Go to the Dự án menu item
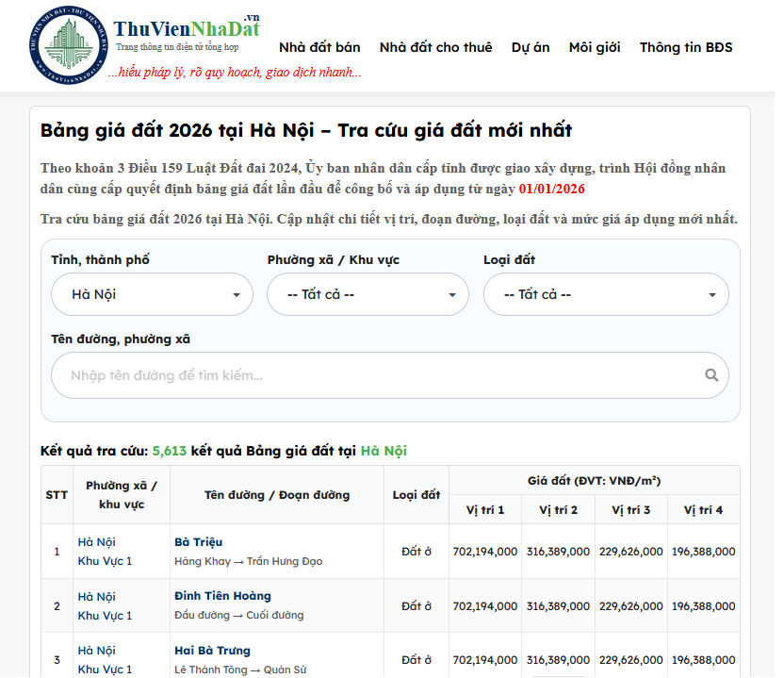Image resolution: width=784 pixels, height=678 pixels. (531, 47)
